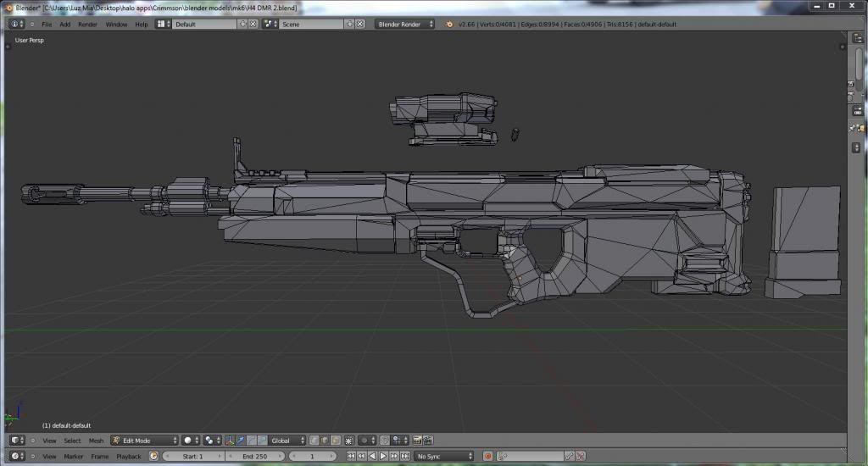
Task: Delete the current Scene
Action: [x=359, y=25]
